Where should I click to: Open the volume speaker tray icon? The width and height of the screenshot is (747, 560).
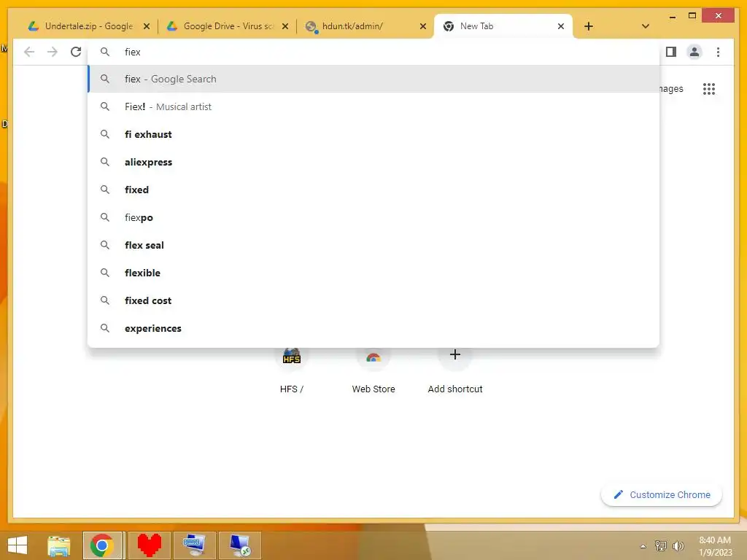click(x=678, y=545)
